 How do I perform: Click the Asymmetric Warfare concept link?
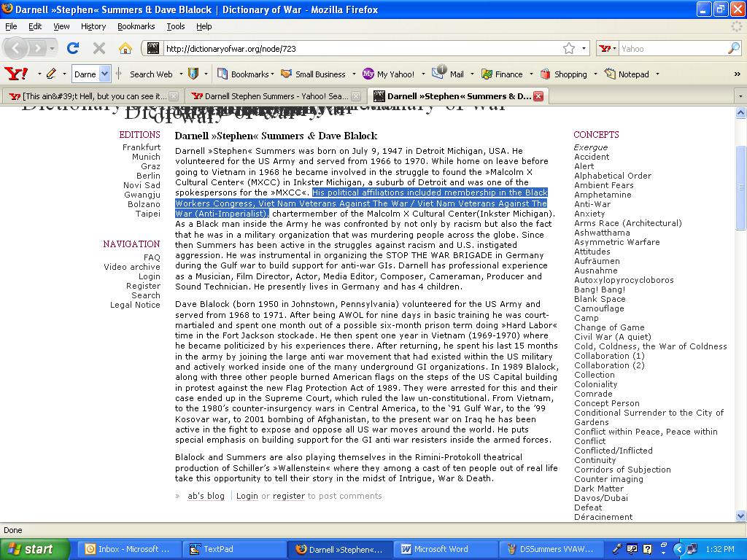click(x=616, y=242)
